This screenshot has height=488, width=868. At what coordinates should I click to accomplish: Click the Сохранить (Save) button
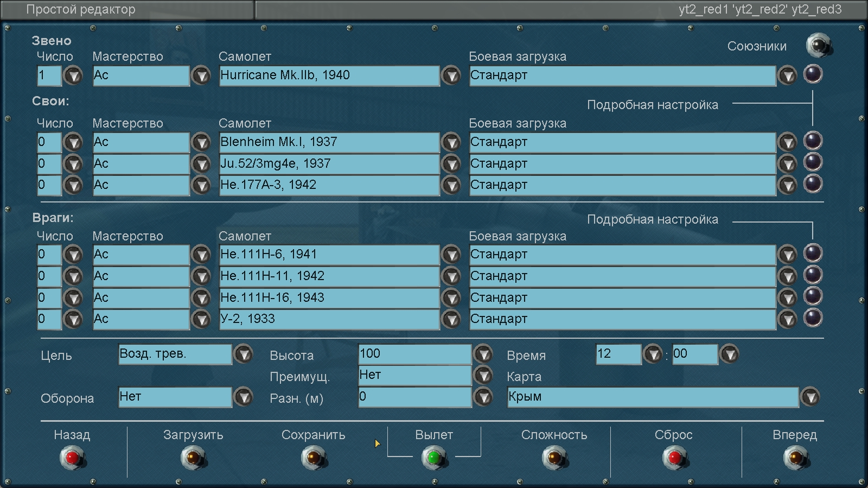click(314, 458)
